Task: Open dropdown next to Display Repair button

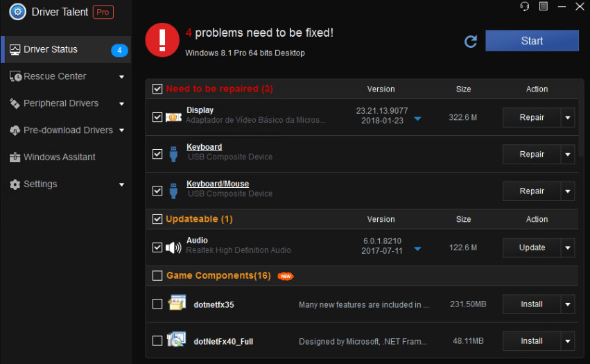Action: (x=568, y=117)
